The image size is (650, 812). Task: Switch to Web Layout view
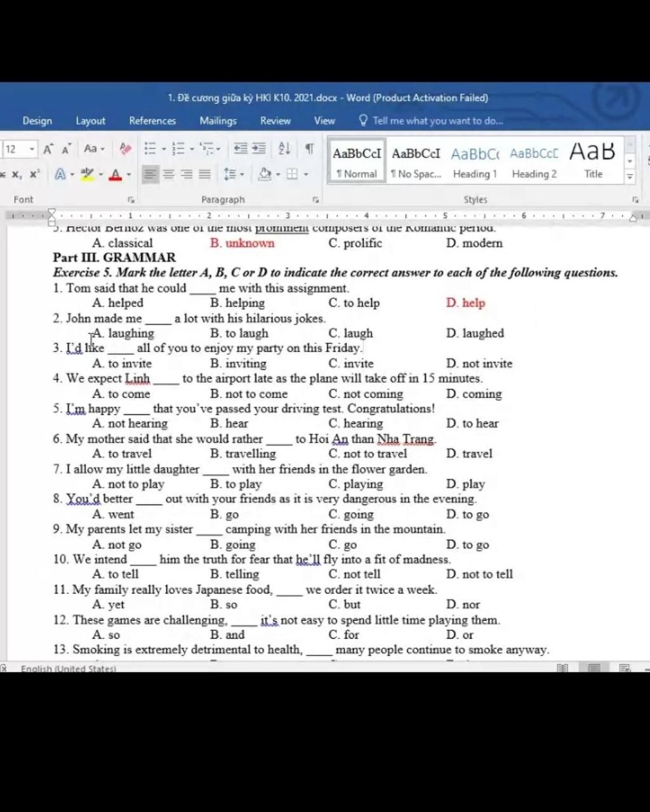click(625, 668)
